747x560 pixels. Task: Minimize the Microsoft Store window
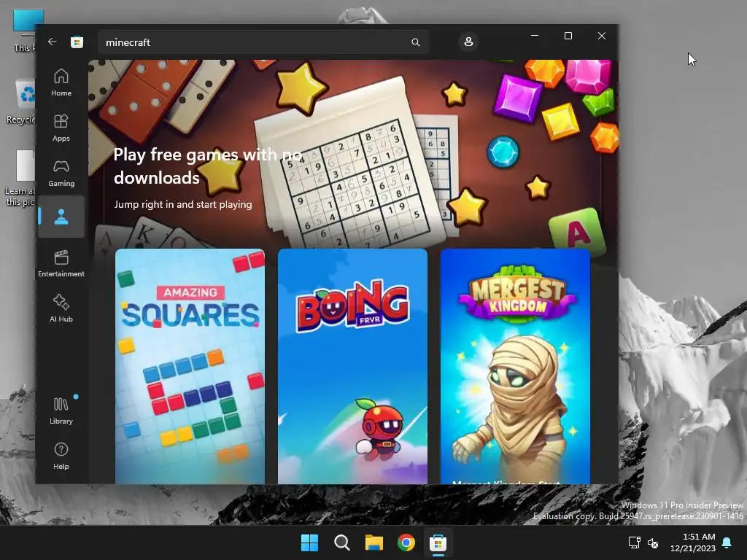click(535, 36)
